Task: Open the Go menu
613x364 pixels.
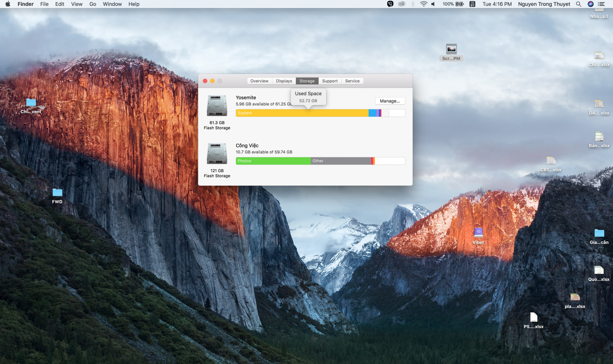Action: click(x=92, y=4)
